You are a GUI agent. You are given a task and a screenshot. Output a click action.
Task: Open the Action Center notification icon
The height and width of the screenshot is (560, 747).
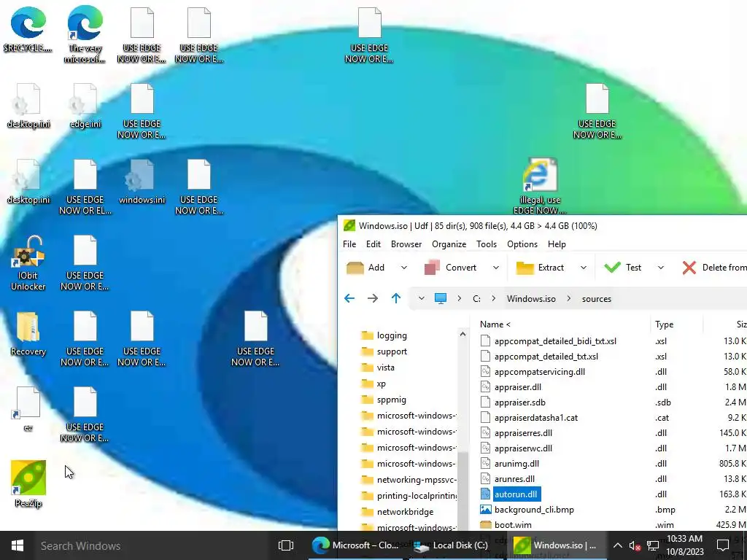coord(723,545)
